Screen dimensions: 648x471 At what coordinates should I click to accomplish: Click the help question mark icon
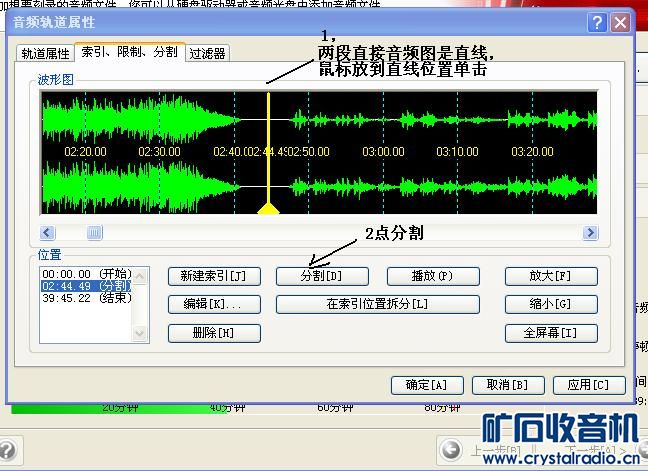coord(597,22)
